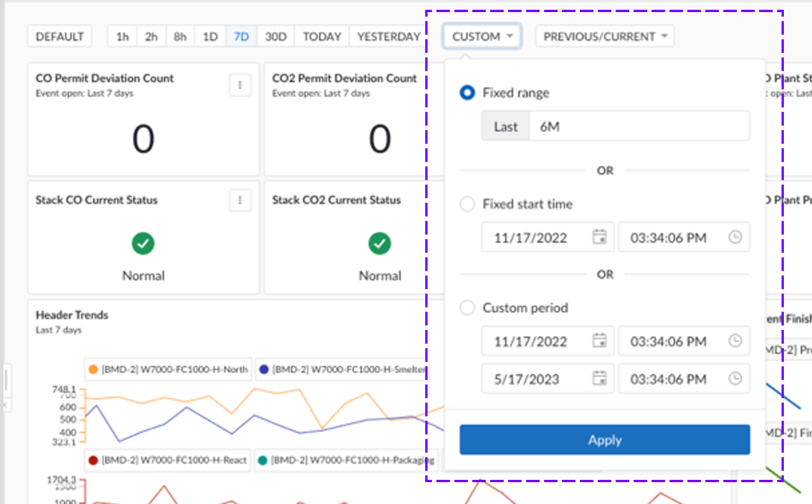Open clock picker for Fixed start time
The image size is (812, 504).
(735, 237)
